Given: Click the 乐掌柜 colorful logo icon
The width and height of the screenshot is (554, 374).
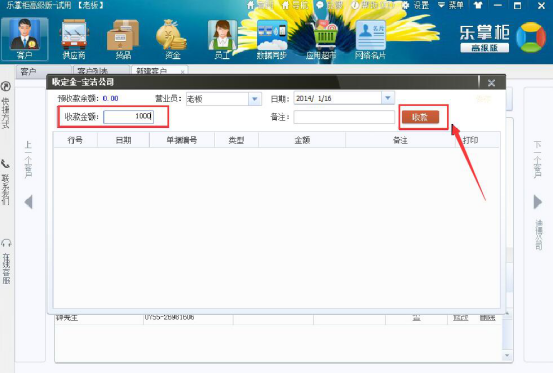Looking at the screenshot, I should point(531,37).
